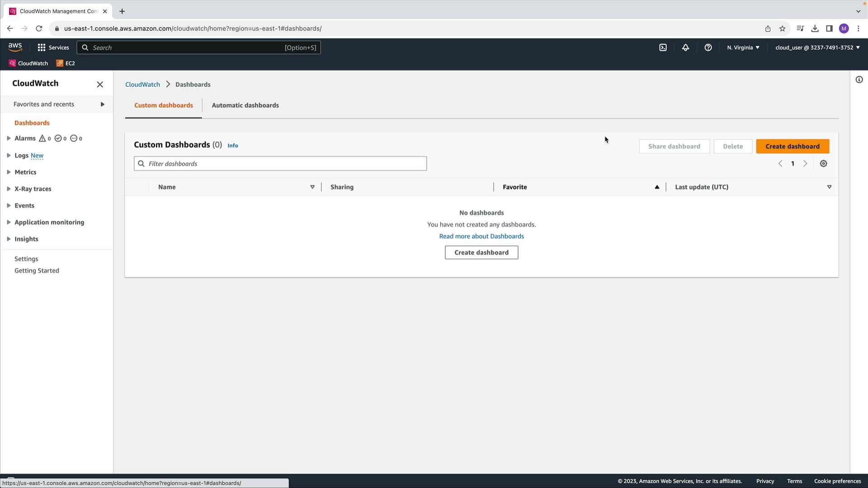This screenshot has height=488, width=868.
Task: Open the N. Virginia region dropdown
Action: (x=743, y=47)
